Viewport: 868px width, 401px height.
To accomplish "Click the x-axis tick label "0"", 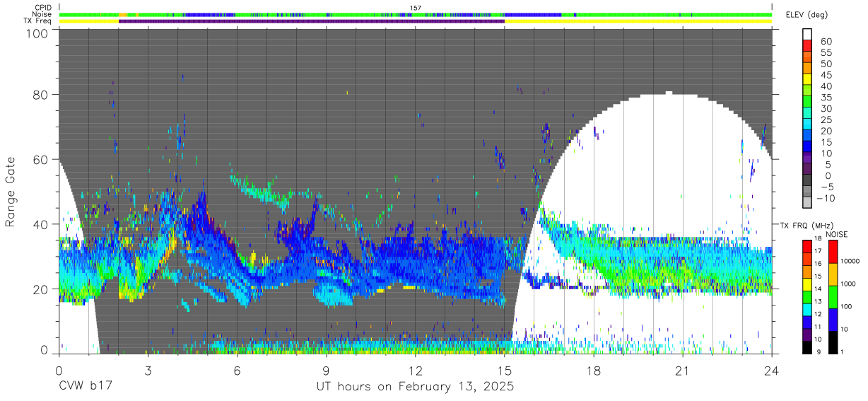I will pos(59,370).
